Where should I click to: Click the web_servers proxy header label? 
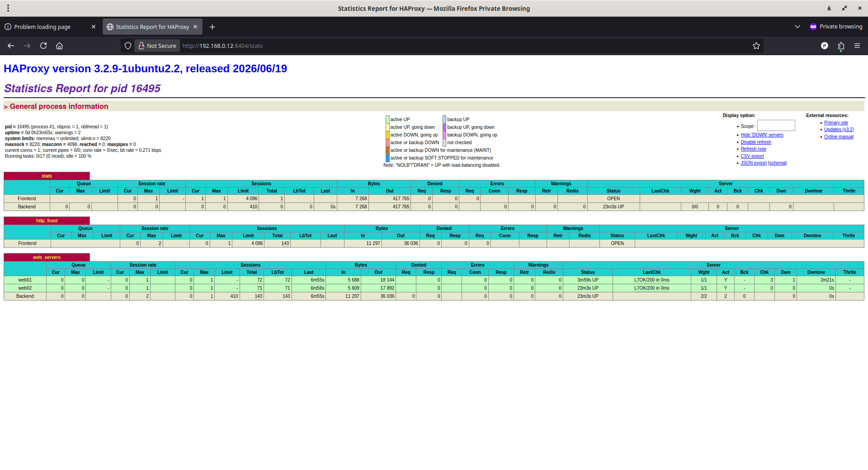(47, 257)
